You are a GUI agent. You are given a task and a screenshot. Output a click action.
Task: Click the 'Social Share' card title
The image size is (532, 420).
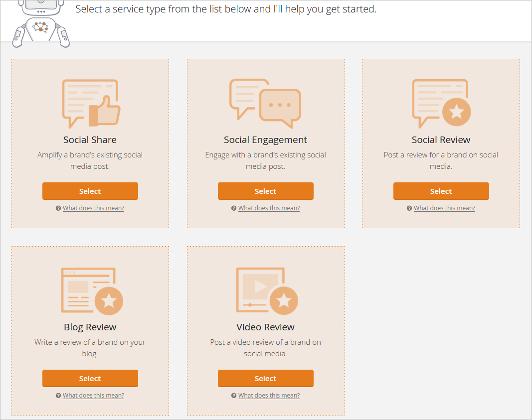(x=90, y=140)
